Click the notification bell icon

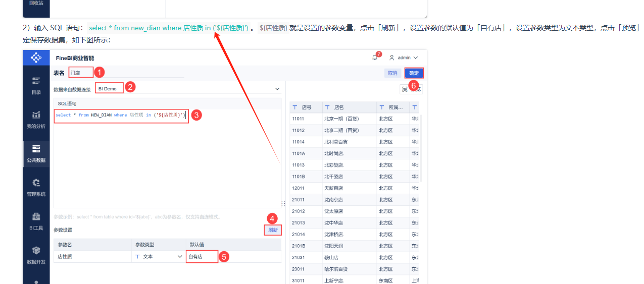tap(375, 58)
